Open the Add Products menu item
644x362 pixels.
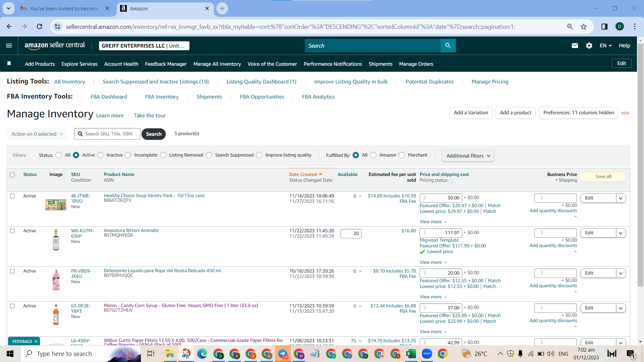[x=40, y=64]
